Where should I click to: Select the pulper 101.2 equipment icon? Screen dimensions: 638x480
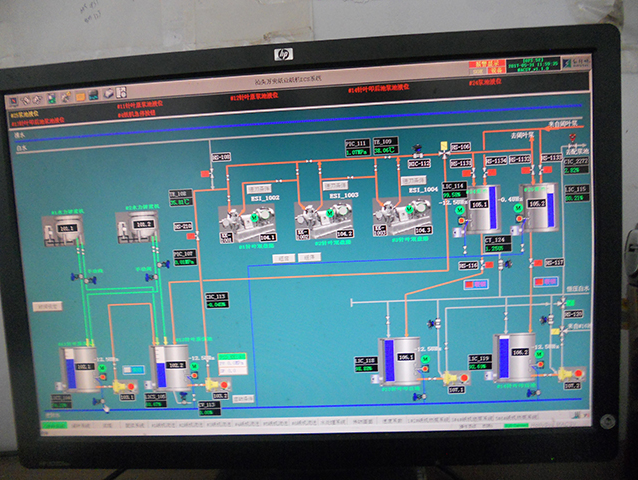140,226
